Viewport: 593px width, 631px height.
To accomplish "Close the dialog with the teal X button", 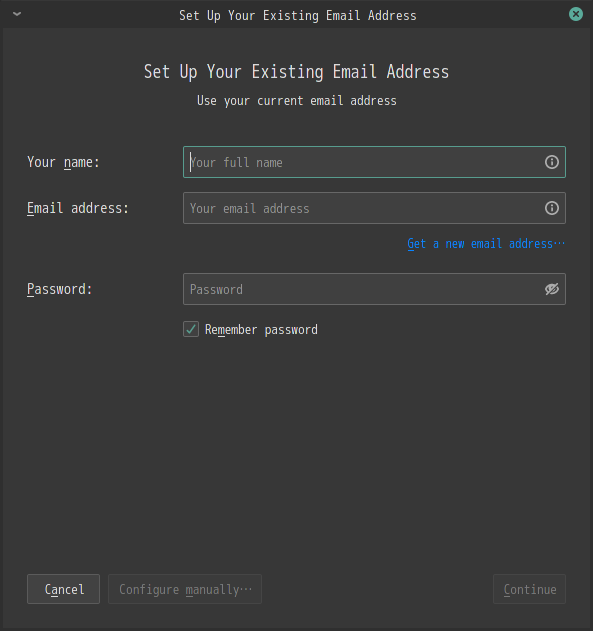I will pos(576,14).
